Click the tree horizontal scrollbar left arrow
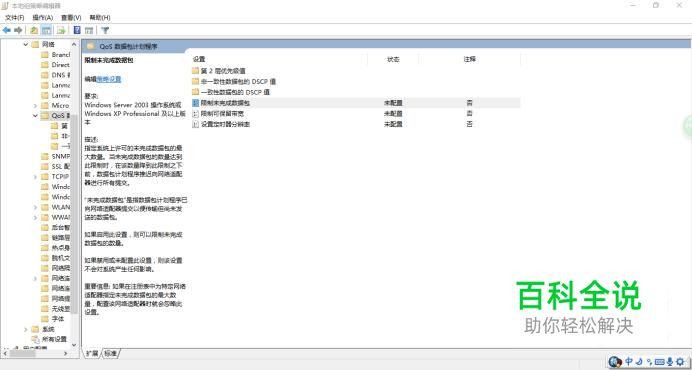The width and height of the screenshot is (692, 370). 5,353
